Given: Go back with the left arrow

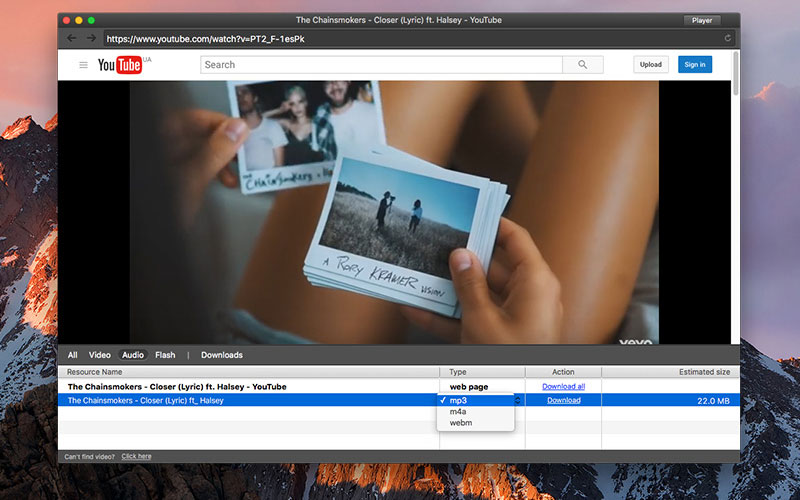Looking at the screenshot, I should point(72,38).
